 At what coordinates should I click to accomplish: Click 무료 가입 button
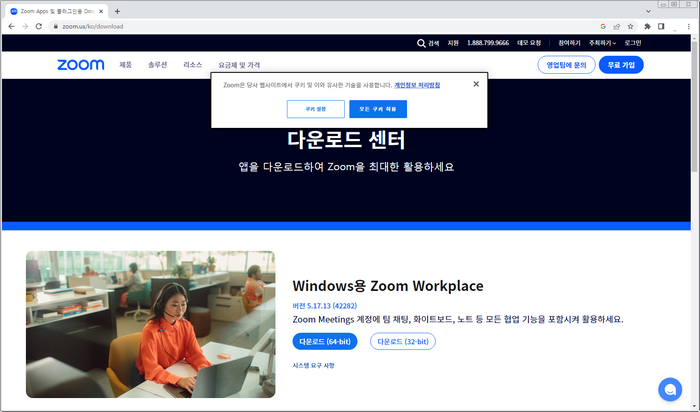click(x=621, y=65)
